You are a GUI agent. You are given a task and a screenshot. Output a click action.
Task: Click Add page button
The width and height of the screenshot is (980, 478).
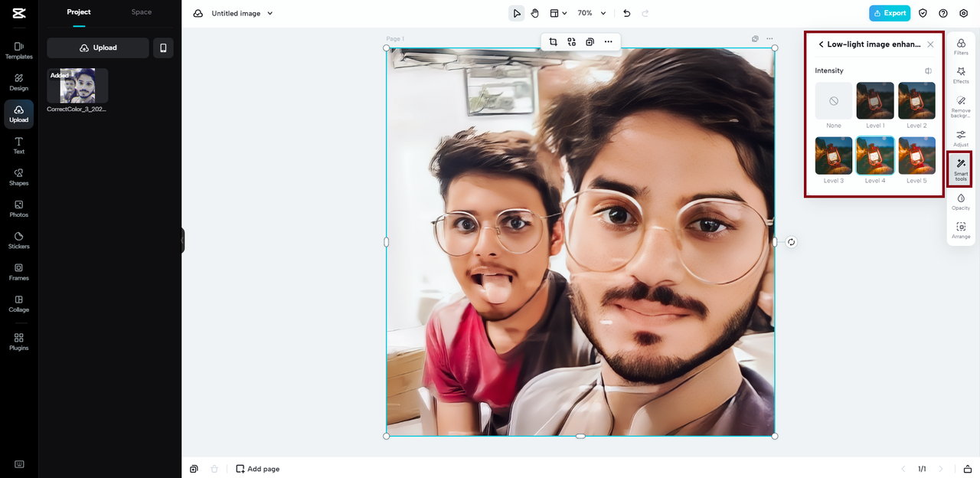pos(257,469)
